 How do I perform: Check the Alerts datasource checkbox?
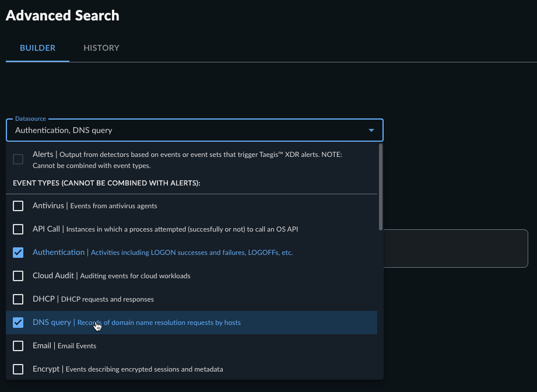(18, 159)
